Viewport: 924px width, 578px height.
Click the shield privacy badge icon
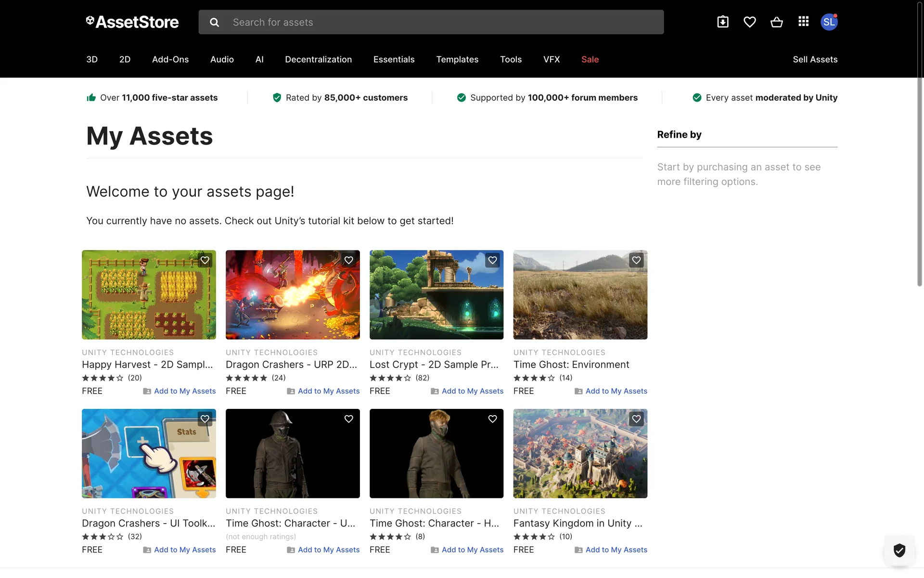click(899, 550)
